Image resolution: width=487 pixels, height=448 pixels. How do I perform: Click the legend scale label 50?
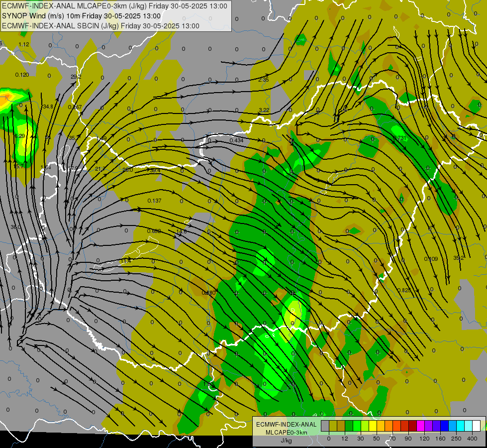(x=377, y=439)
